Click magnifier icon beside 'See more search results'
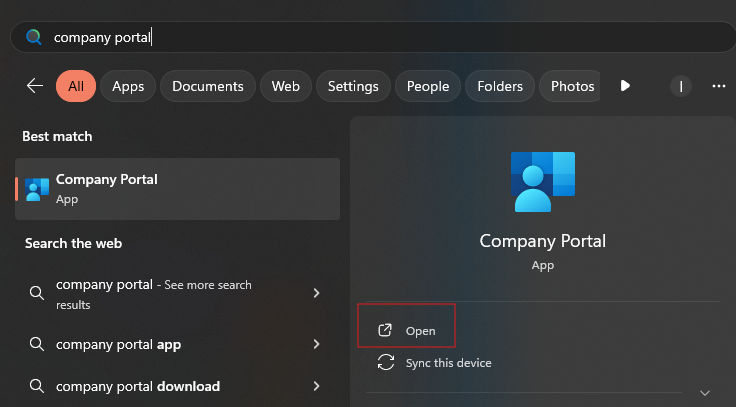The width and height of the screenshot is (736, 407). point(37,293)
